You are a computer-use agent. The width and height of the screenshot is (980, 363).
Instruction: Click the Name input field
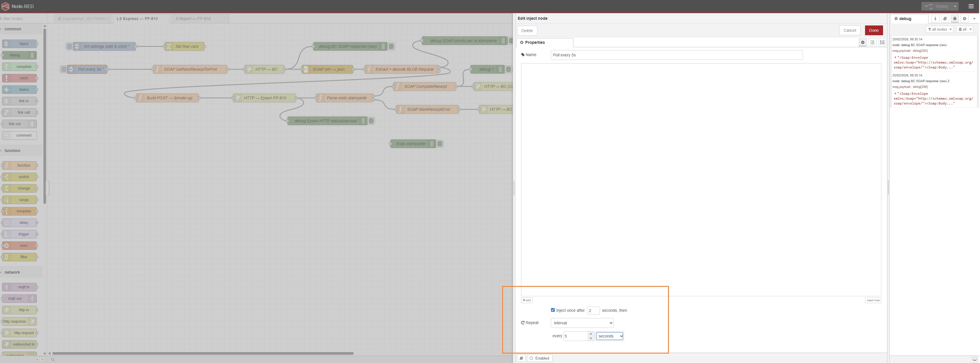(676, 55)
